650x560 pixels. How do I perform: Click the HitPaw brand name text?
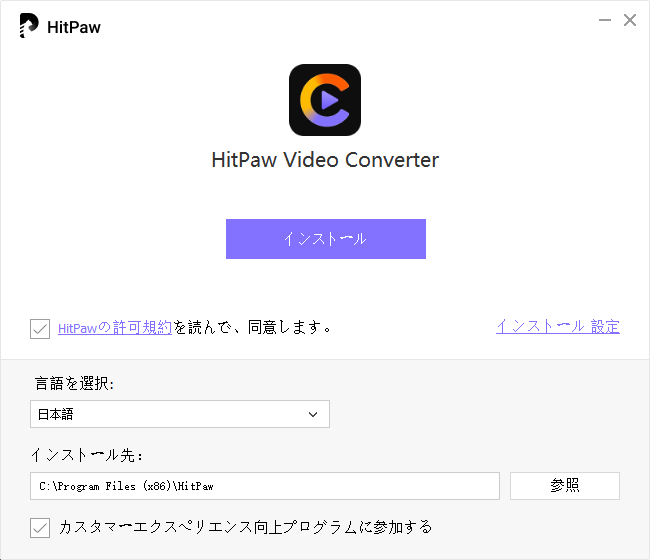click(x=74, y=27)
